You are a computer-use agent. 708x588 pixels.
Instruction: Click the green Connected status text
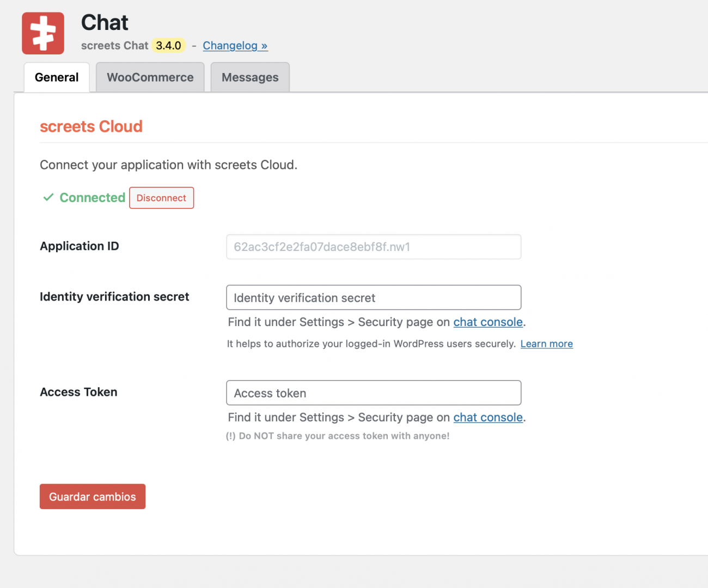tap(93, 198)
